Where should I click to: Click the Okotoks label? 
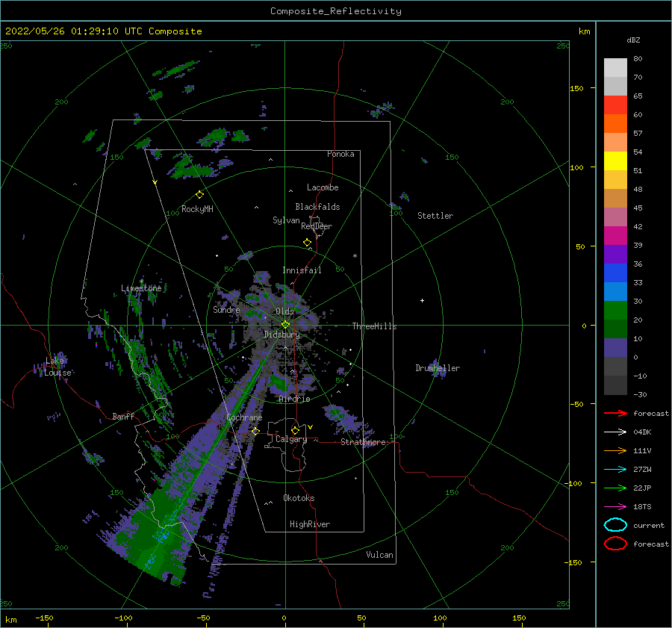coord(299,498)
